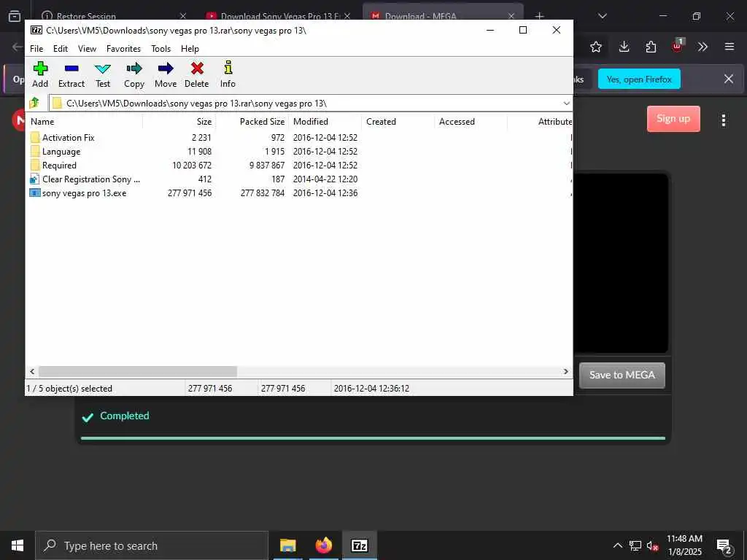Choose the Move toolbar icon
Viewport: 747px width, 560px height.
(x=166, y=69)
